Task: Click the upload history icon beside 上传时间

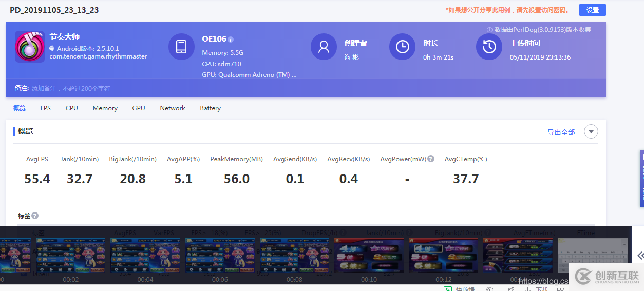Action: tap(489, 47)
